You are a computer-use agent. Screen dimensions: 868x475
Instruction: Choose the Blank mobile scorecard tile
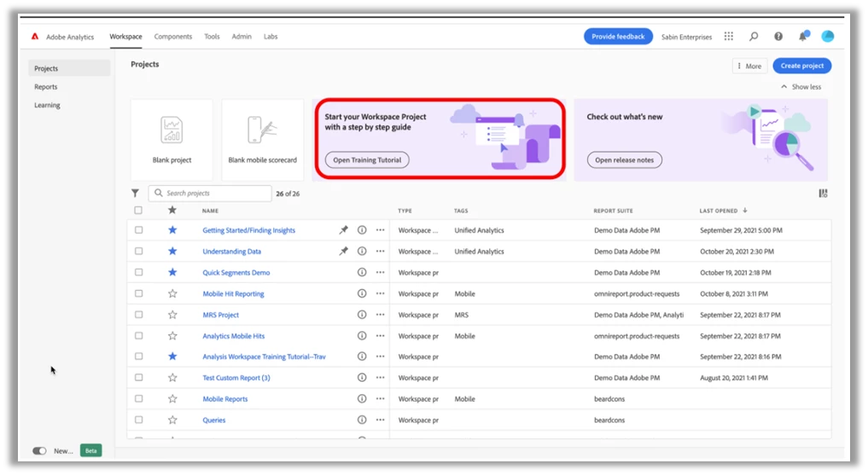click(x=262, y=140)
